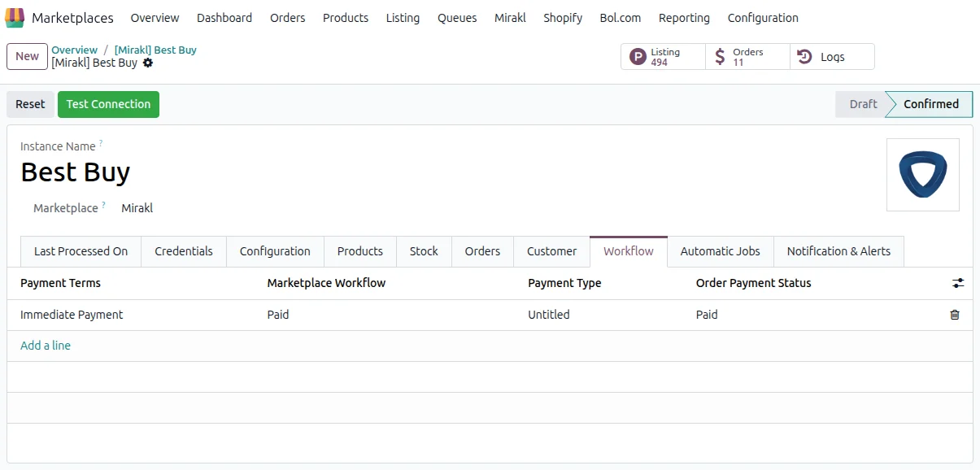Click the [Mirakl] Best Buy breadcrumb link
The width and height of the screenshot is (980, 470).
155,50
